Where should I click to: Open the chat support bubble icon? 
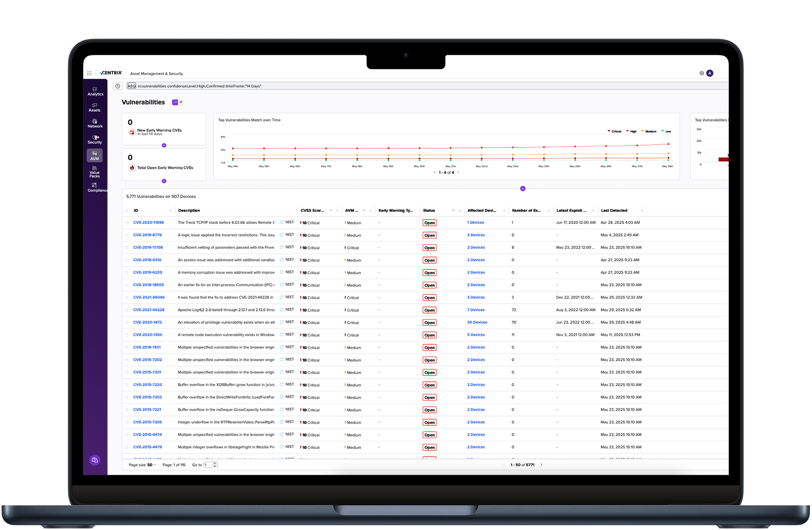(x=94, y=460)
